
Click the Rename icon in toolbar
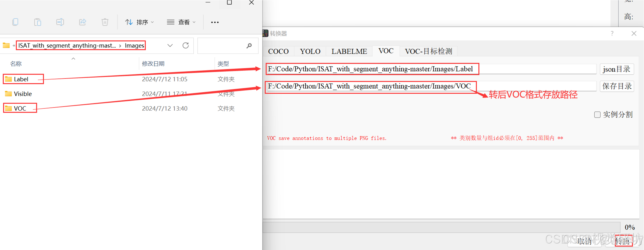(x=60, y=22)
